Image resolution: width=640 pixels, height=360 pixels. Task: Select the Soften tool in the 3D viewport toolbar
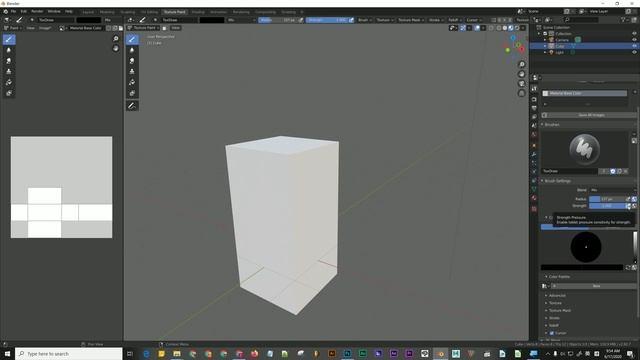(132, 50)
